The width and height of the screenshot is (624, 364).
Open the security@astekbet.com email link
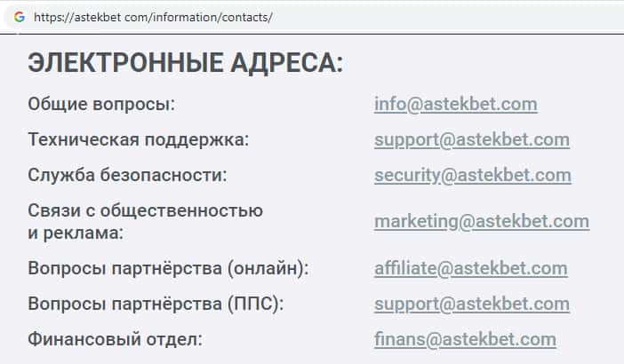coord(472,175)
